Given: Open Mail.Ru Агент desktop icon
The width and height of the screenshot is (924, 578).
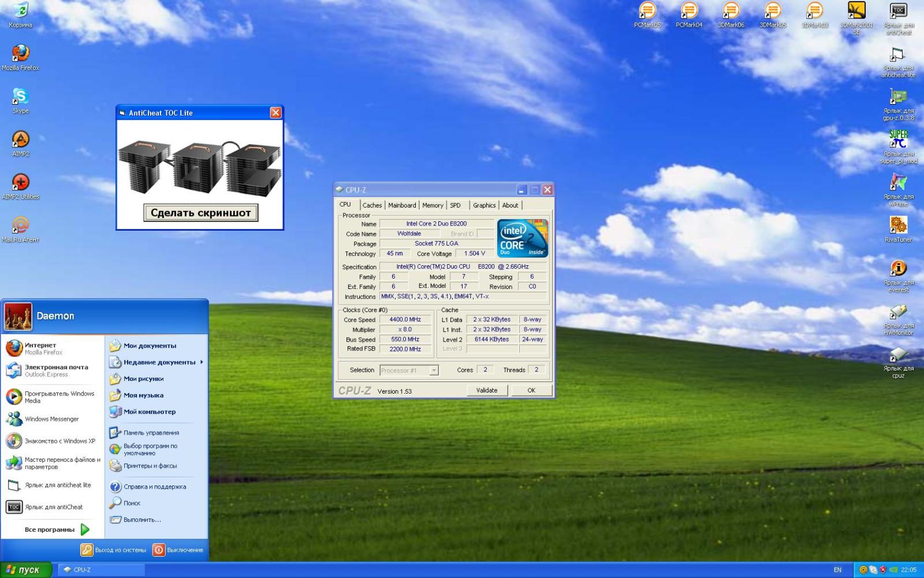Looking at the screenshot, I should (x=20, y=229).
